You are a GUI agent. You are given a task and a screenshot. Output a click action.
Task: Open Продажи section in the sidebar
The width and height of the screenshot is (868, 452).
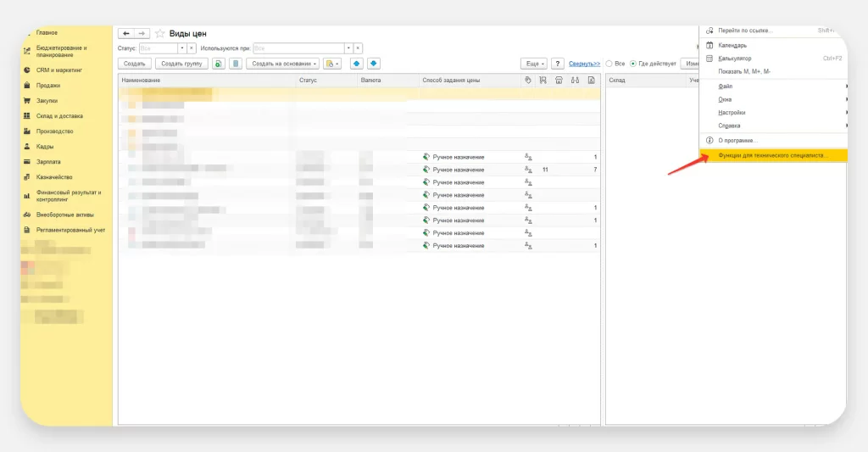click(x=48, y=86)
